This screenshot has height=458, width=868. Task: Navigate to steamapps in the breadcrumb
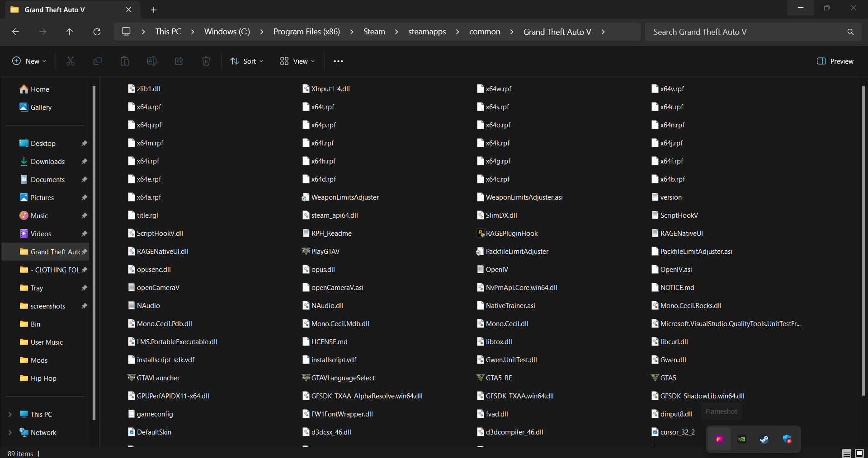pos(427,32)
